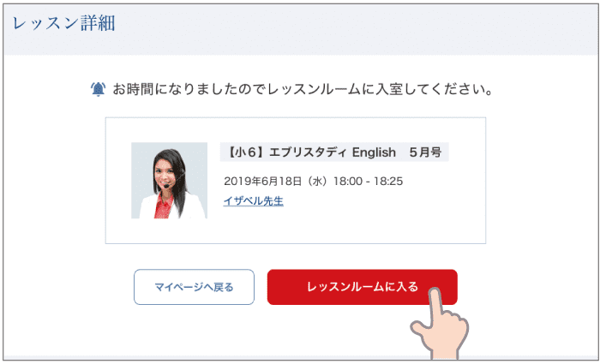Screen dimensions: 600x364
Task: Click the 5月号 issue label in title
Action: click(x=425, y=152)
